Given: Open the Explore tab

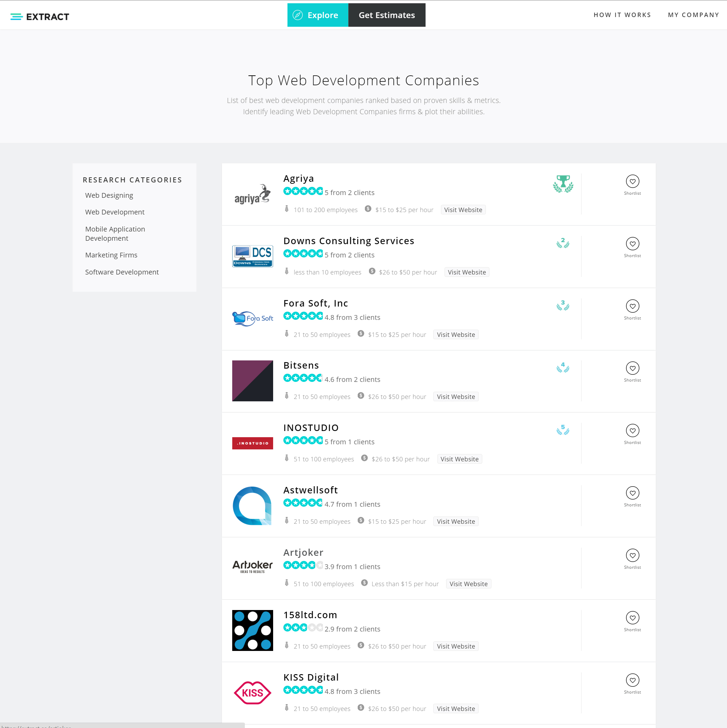Looking at the screenshot, I should 318,15.
